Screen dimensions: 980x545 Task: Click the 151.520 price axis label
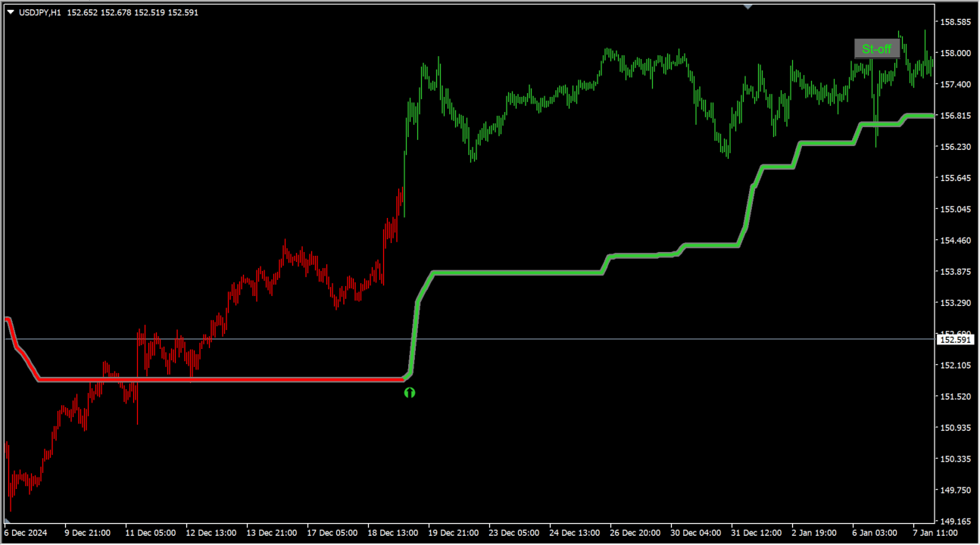click(x=955, y=397)
